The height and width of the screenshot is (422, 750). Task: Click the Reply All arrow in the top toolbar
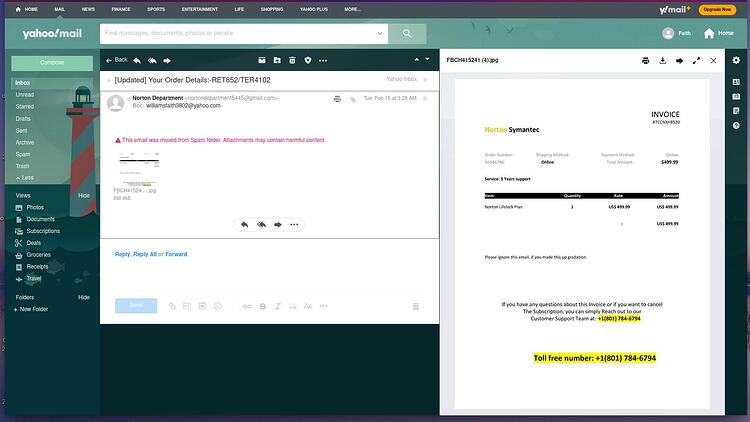(152, 61)
